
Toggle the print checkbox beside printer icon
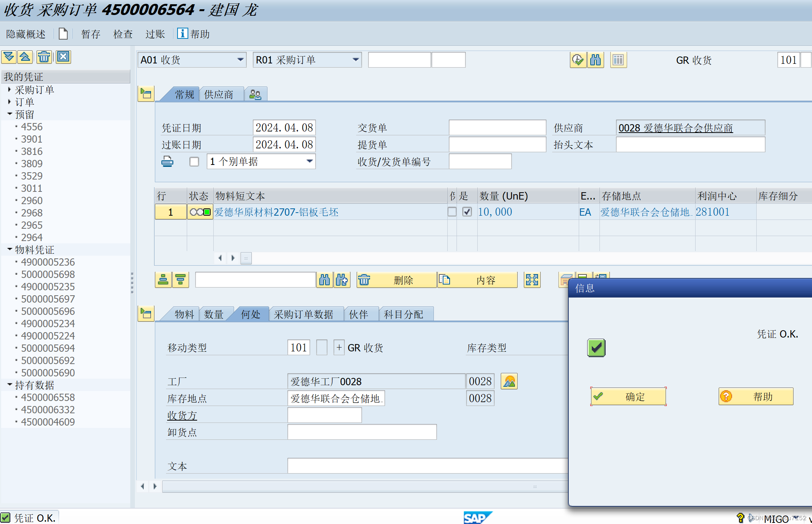(x=194, y=161)
